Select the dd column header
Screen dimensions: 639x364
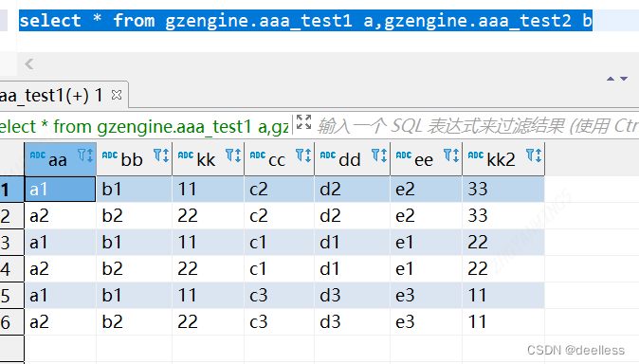352,159
